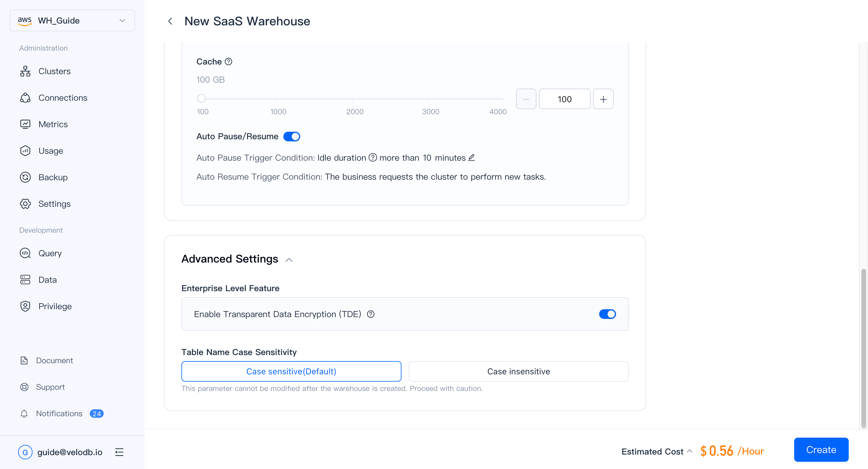Select the Case insensitive option
The height and width of the screenshot is (469, 868).
coord(518,371)
